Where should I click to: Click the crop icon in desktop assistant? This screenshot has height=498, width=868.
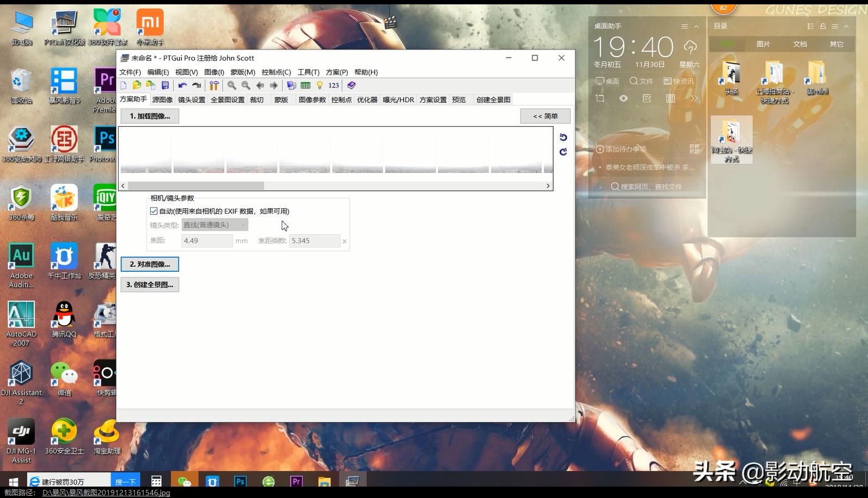click(600, 98)
